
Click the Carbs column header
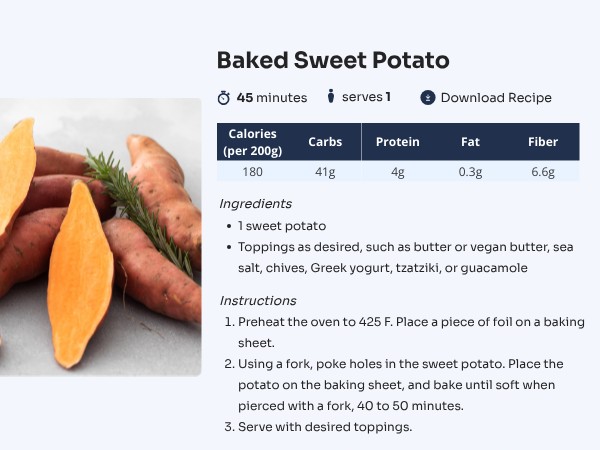[x=325, y=142]
